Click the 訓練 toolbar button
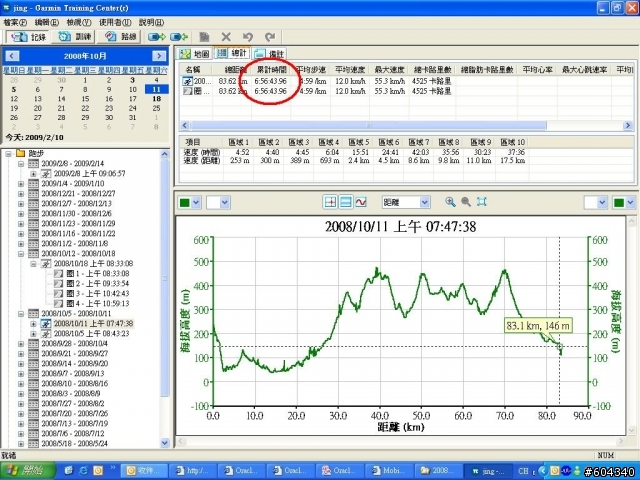The height and width of the screenshot is (480, 640). [x=74, y=37]
